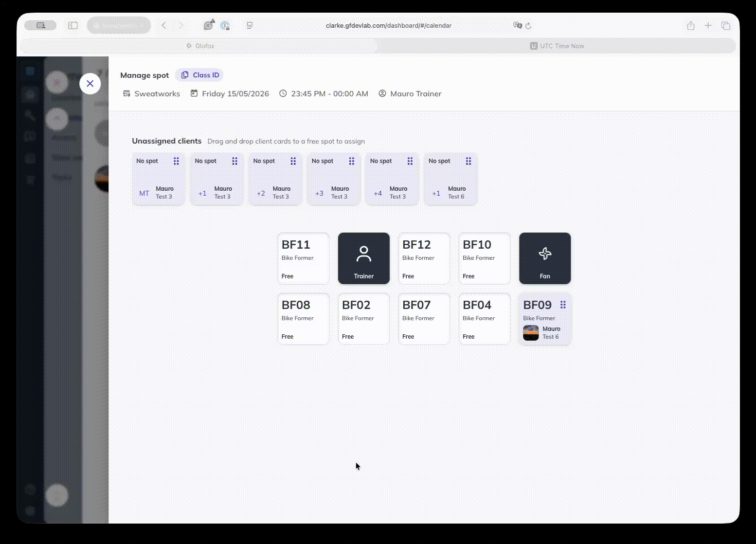Click the Sweatworks location icon
The height and width of the screenshot is (544, 756).
[126, 93]
